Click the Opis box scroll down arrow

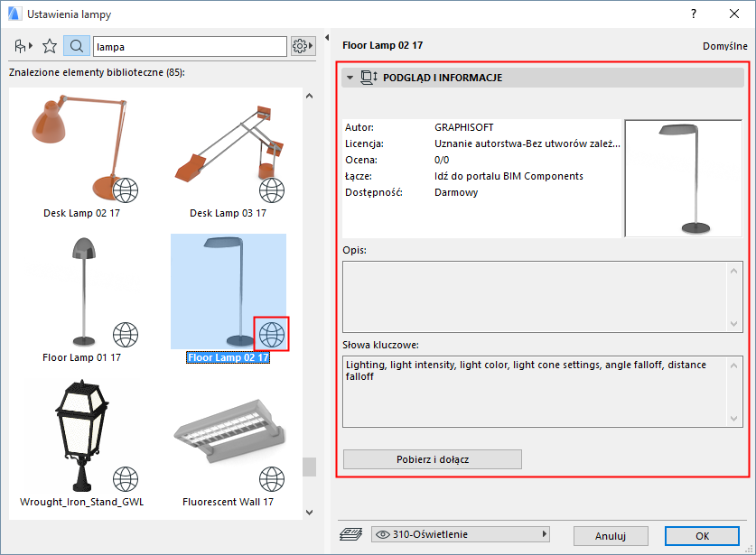point(733,324)
